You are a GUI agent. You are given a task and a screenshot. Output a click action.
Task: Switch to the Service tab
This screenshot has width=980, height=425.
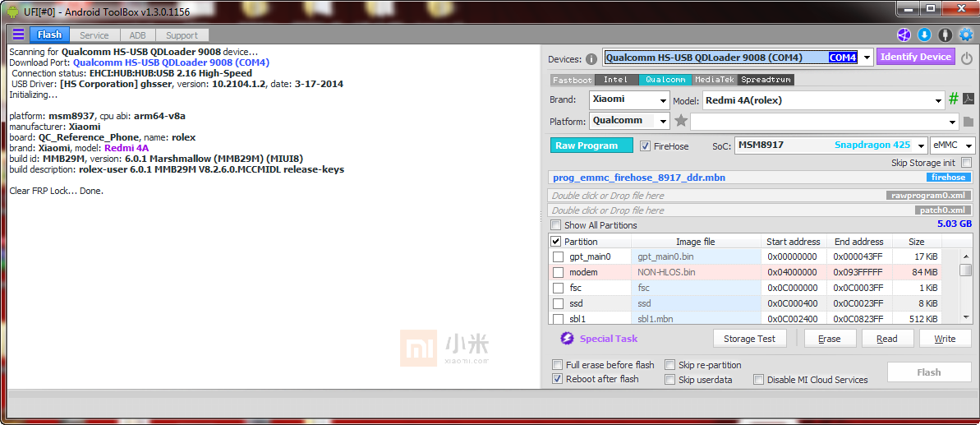click(x=94, y=35)
